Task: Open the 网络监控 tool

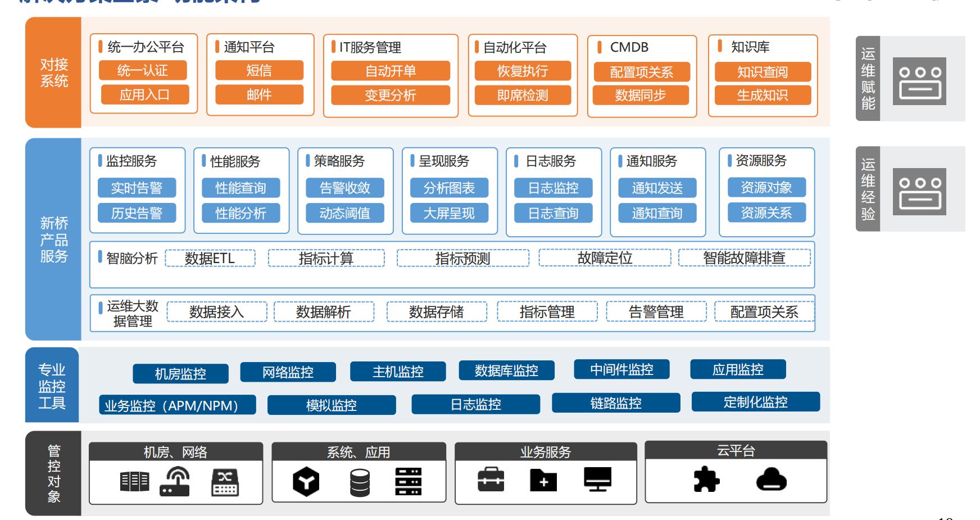Action: (x=288, y=372)
